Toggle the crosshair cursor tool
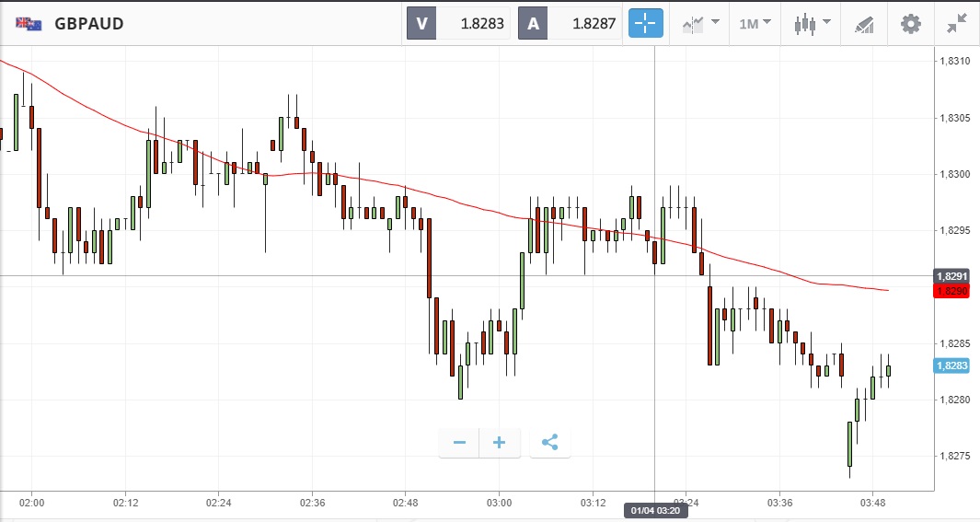Image resolution: width=980 pixels, height=522 pixels. click(x=645, y=24)
